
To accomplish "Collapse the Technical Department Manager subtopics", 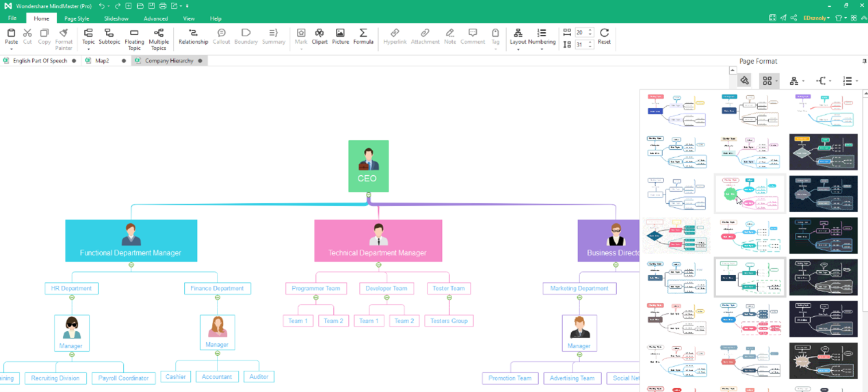I will [x=378, y=265].
